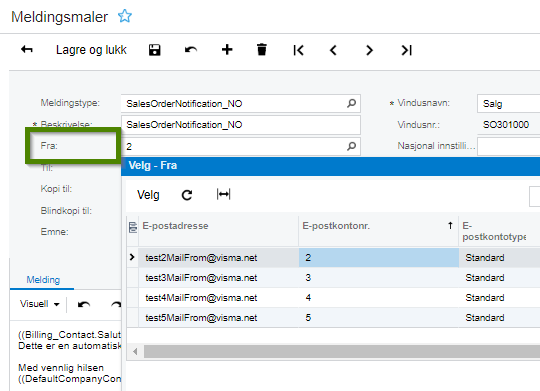Click Velg button in lookup panel
Screen dimensions: 540x391
(148, 195)
